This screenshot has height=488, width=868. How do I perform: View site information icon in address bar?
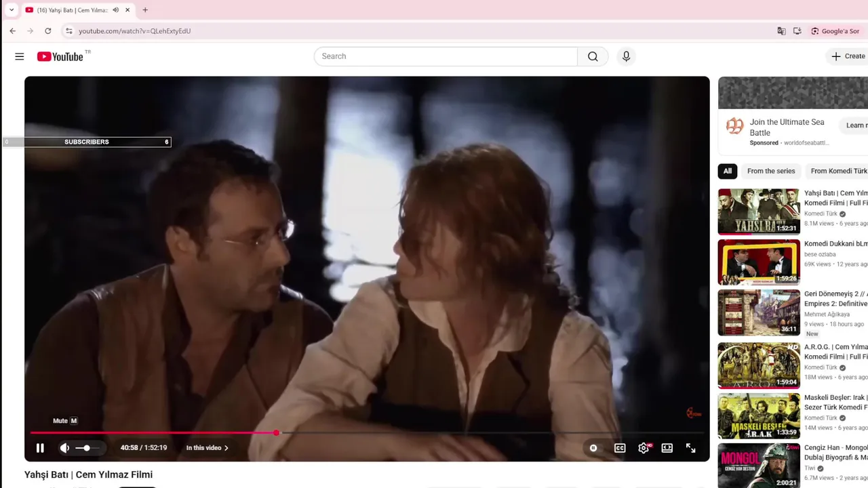point(68,30)
